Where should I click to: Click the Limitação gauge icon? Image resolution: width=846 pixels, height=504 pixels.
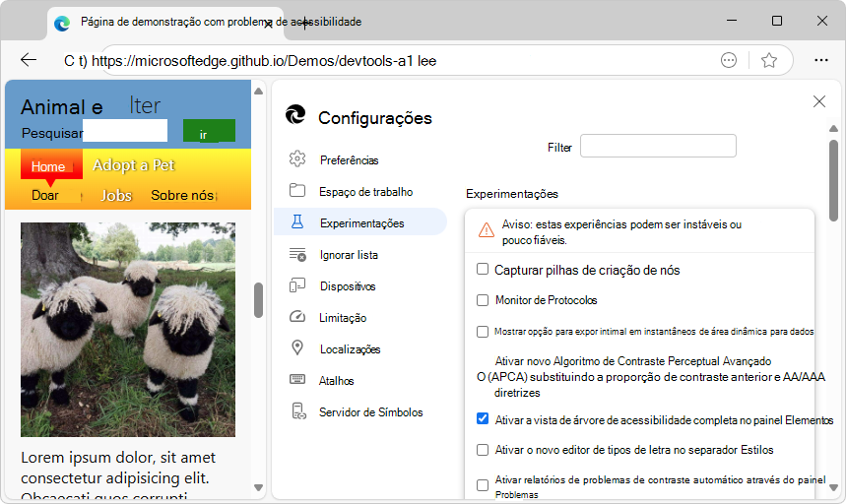pos(297,317)
